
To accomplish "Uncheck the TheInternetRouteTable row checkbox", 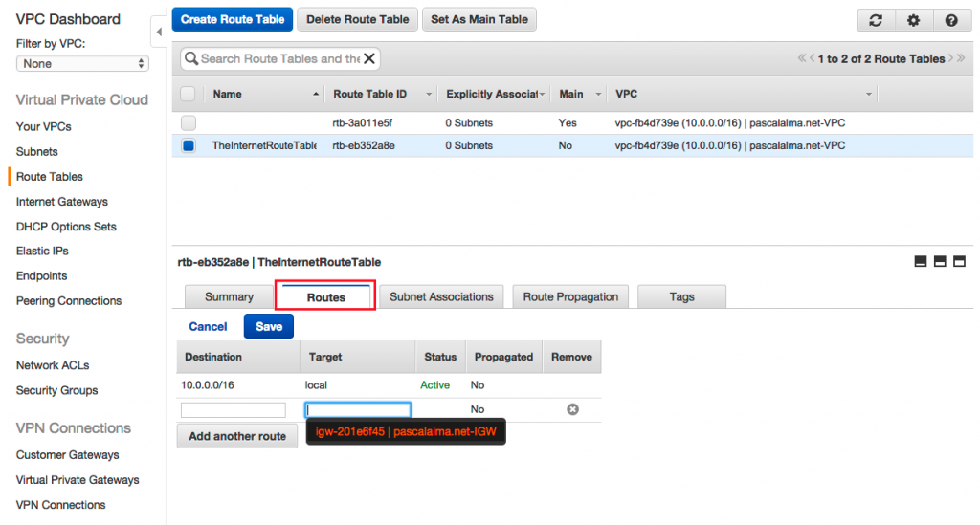I will (189, 145).
